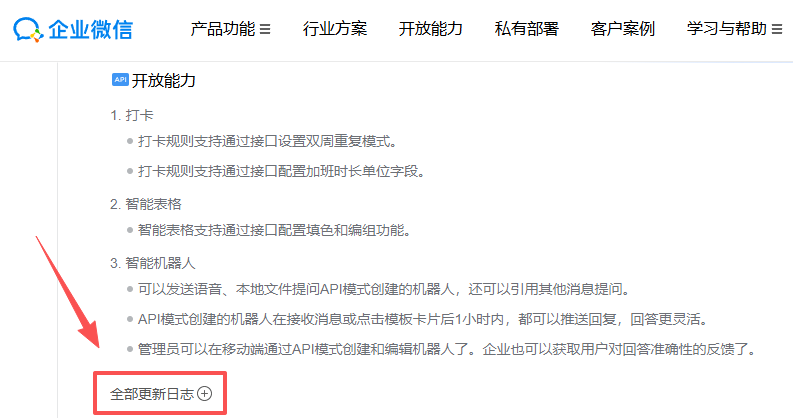Open 客户案例 from the navigation bar
Image resolution: width=793 pixels, height=418 pixels.
tap(623, 29)
